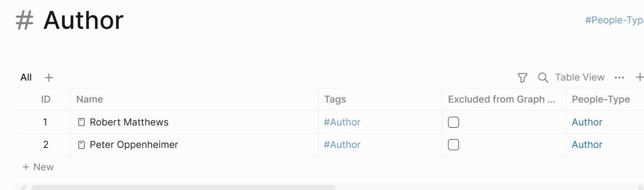Open Author people-type link in Peter Oppenheimer row

(x=587, y=145)
